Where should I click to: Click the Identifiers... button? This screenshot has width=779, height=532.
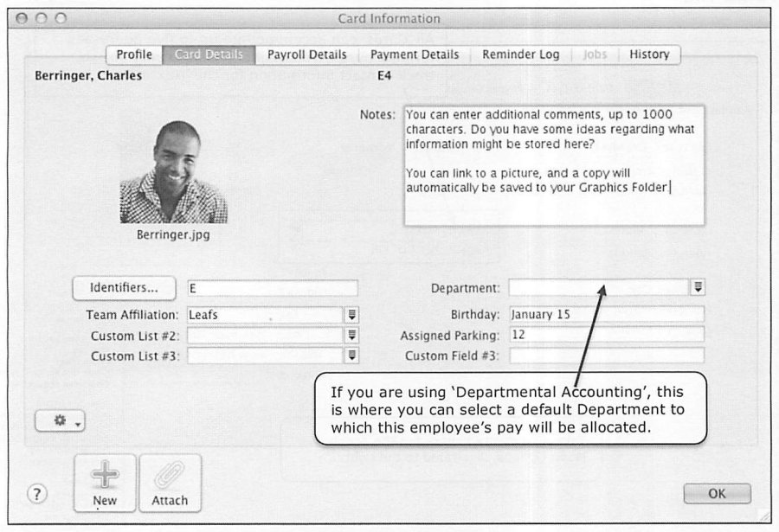coord(124,288)
